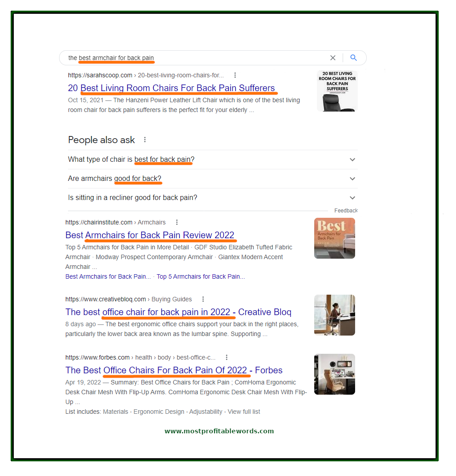Image resolution: width=456 pixels, height=476 pixels.
Task: Clear the search query using the X icon
Action: [x=333, y=58]
